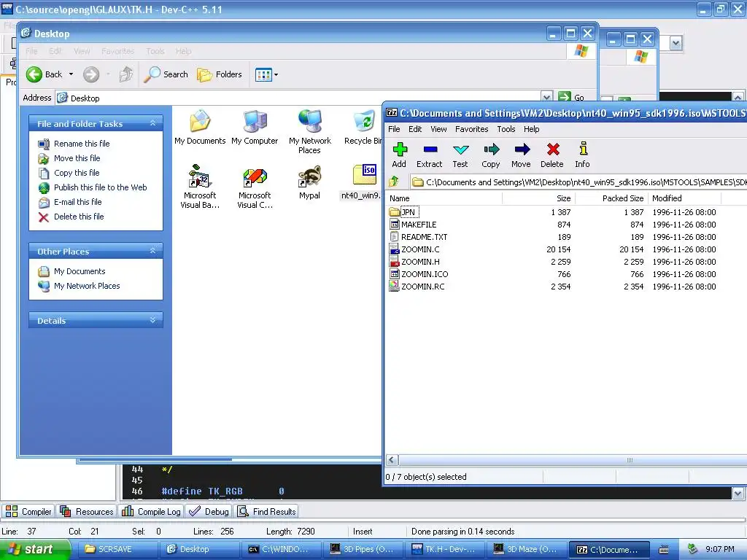Select My Network Places icon in file area
747x560 pixels.
click(x=309, y=131)
